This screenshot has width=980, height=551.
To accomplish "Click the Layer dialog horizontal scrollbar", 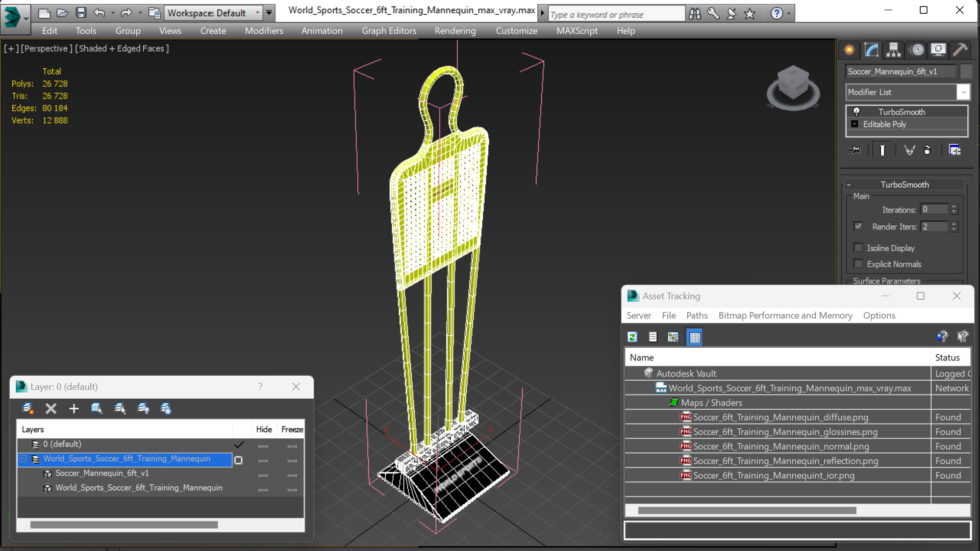I will 124,524.
